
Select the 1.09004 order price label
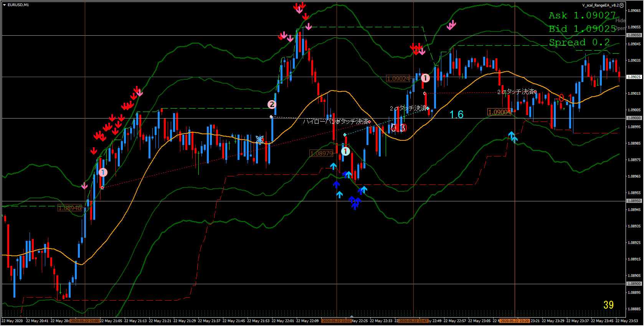(x=499, y=112)
